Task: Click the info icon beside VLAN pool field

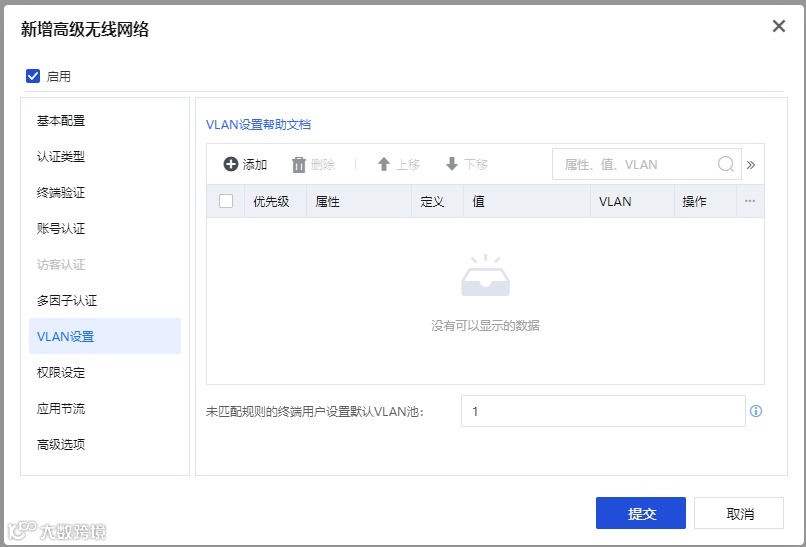Action: (756, 411)
